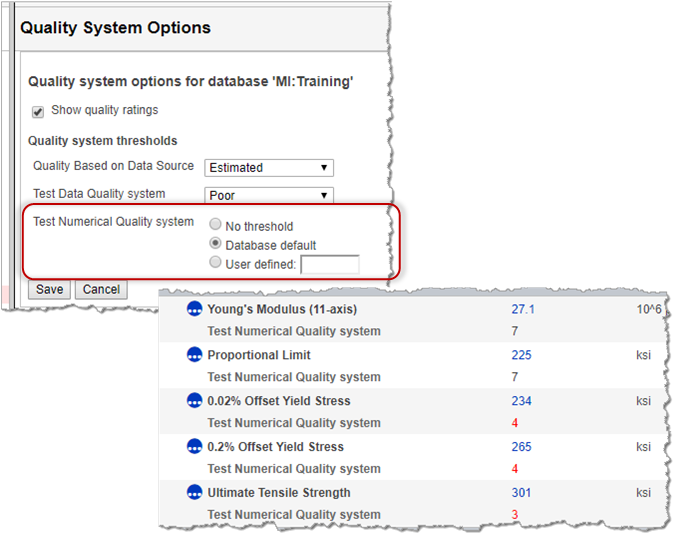This screenshot has width=678, height=537.
Task: Click the icon beside 0.2% Offset Yield Stress
Action: [x=195, y=447]
